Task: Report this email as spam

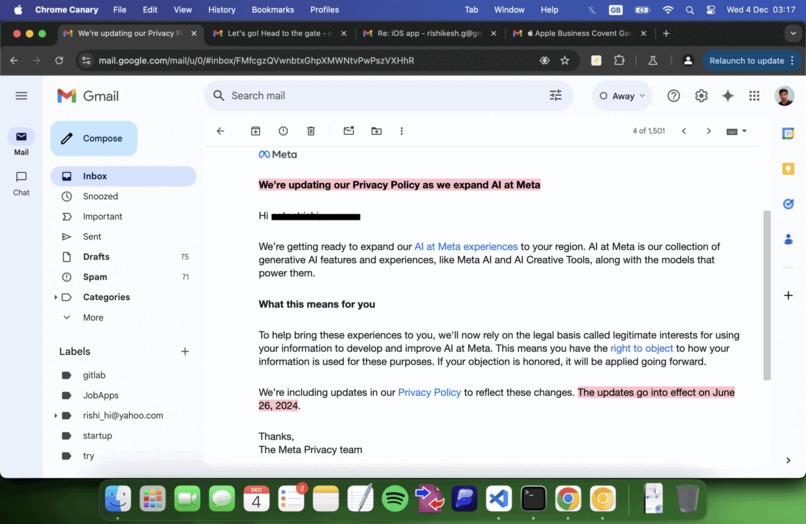Action: click(x=283, y=131)
